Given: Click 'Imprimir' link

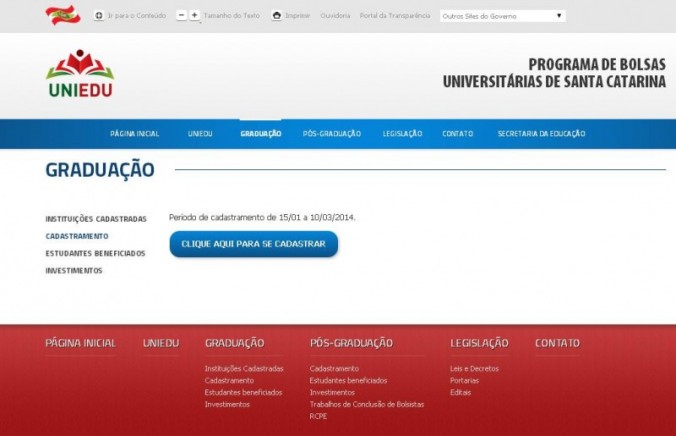Looking at the screenshot, I should click(297, 16).
